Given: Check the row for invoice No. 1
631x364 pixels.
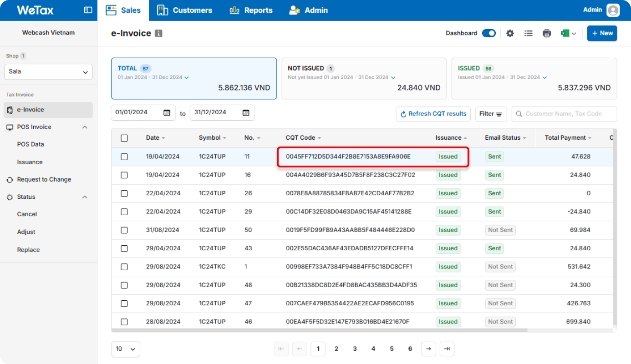Looking at the screenshot, I should pos(124,267).
